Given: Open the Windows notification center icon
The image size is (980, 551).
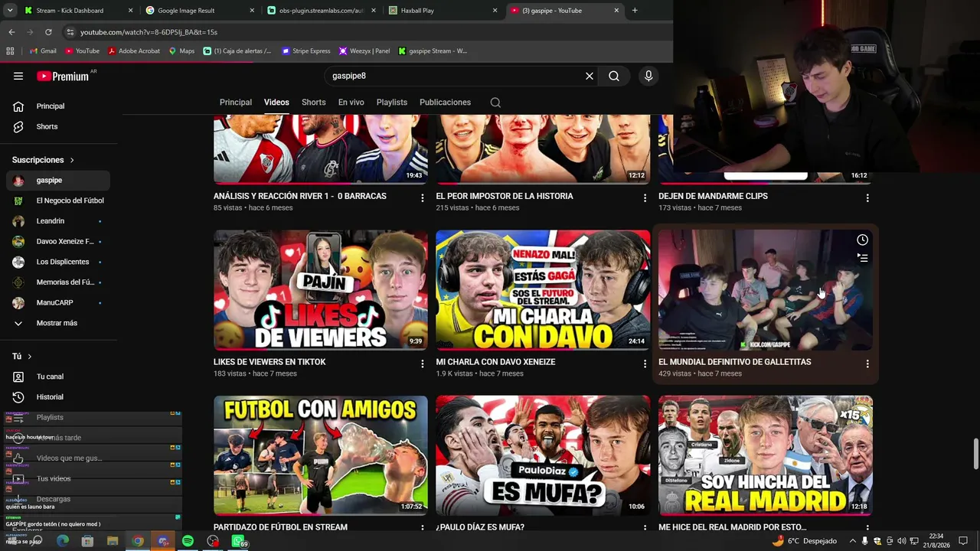Looking at the screenshot, I should (x=963, y=541).
